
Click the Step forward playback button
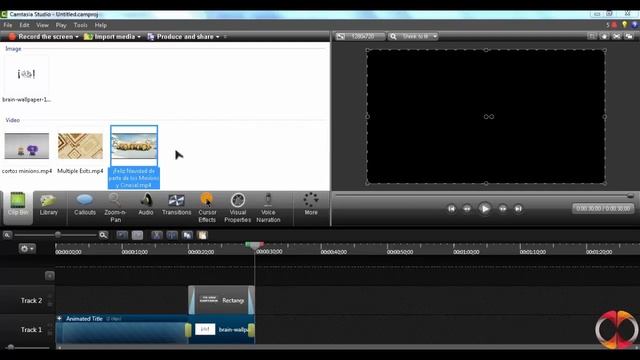point(503,209)
